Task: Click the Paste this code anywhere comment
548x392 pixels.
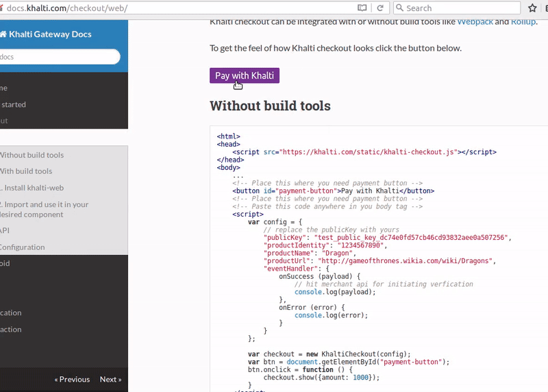Action: point(327,207)
